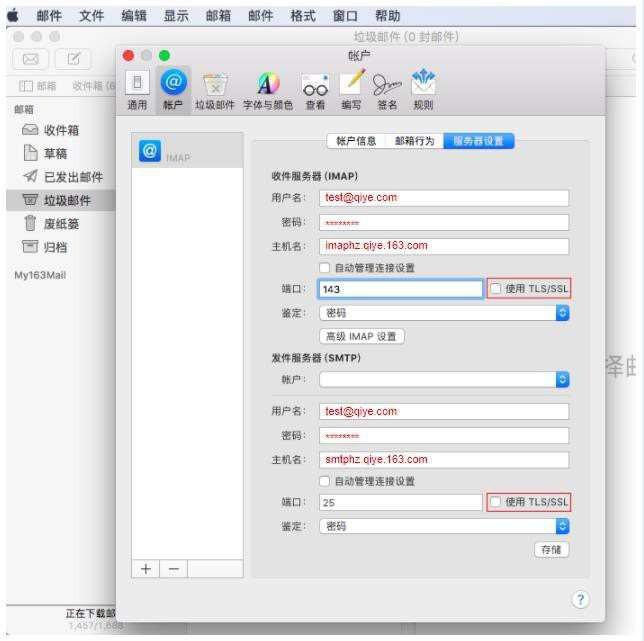
Task: Toggle mailboxes (邮箱) list button in favorites bar
Action: tap(37, 86)
